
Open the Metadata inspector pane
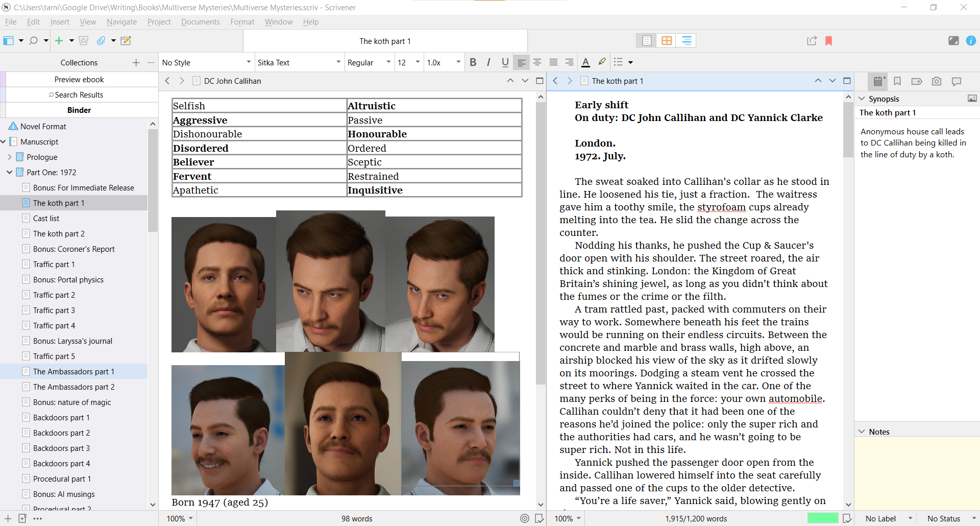[x=917, y=81]
